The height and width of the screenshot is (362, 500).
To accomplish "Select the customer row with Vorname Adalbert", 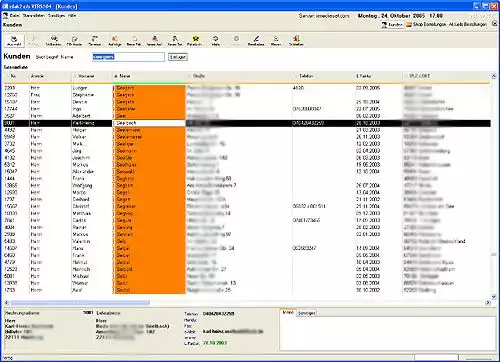I will point(247,116).
